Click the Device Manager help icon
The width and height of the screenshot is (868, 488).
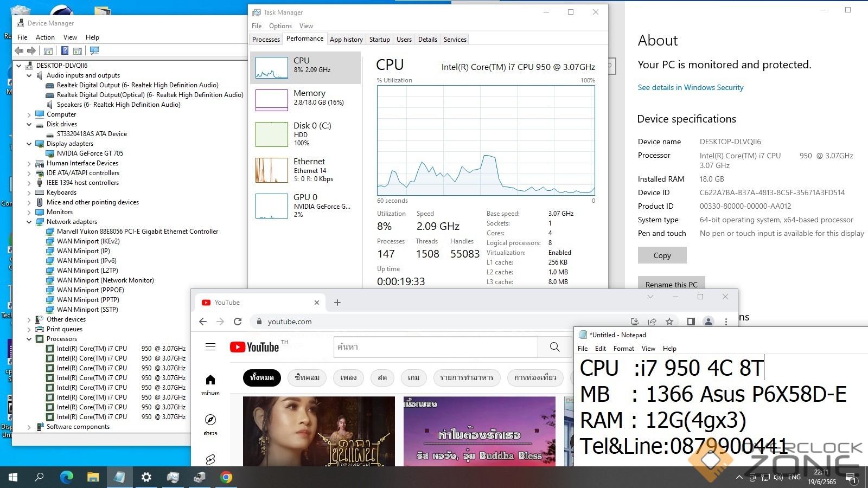[x=65, y=50]
